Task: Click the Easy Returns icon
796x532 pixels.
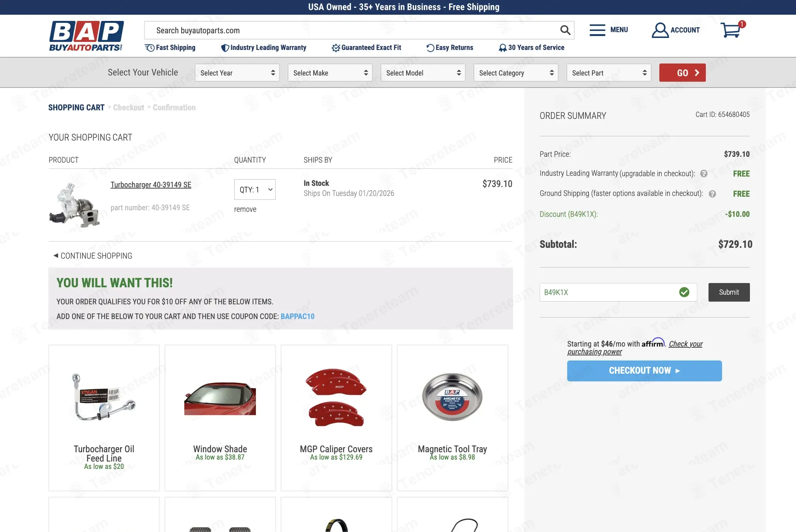Action: click(x=430, y=48)
